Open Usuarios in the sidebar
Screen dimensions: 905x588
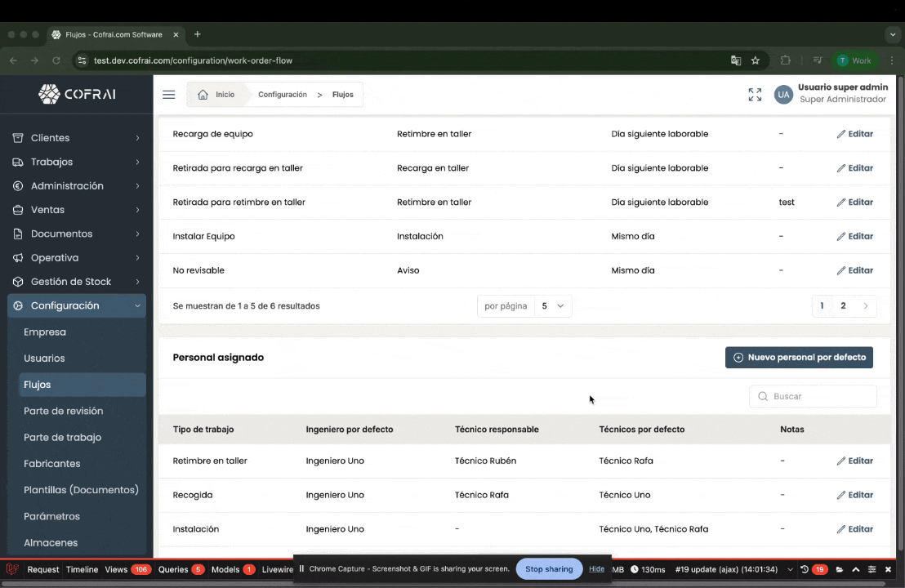pos(44,359)
